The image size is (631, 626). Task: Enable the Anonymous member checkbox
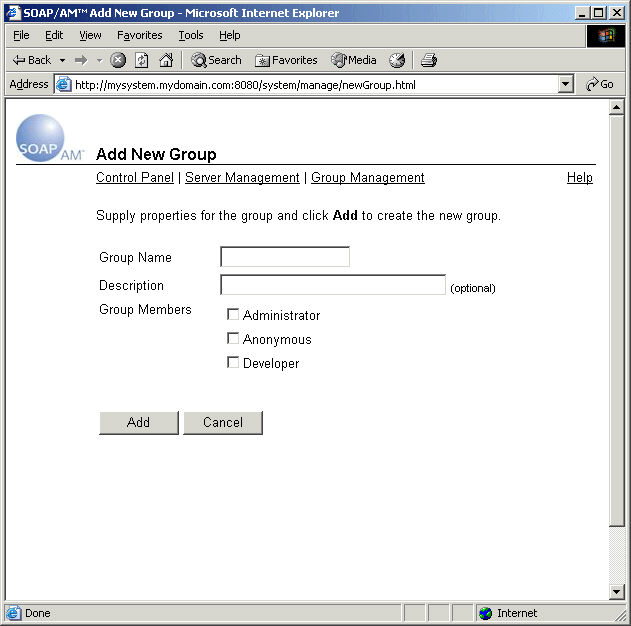point(233,339)
